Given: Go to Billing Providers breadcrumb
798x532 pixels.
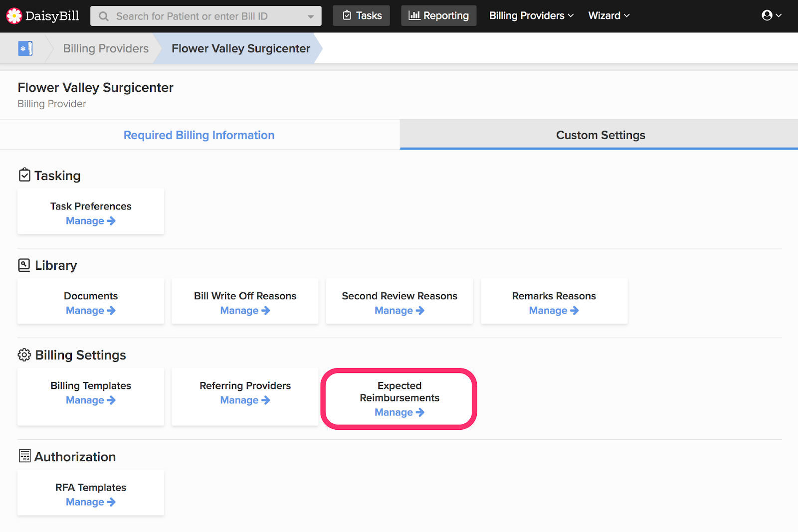Looking at the screenshot, I should [106, 48].
